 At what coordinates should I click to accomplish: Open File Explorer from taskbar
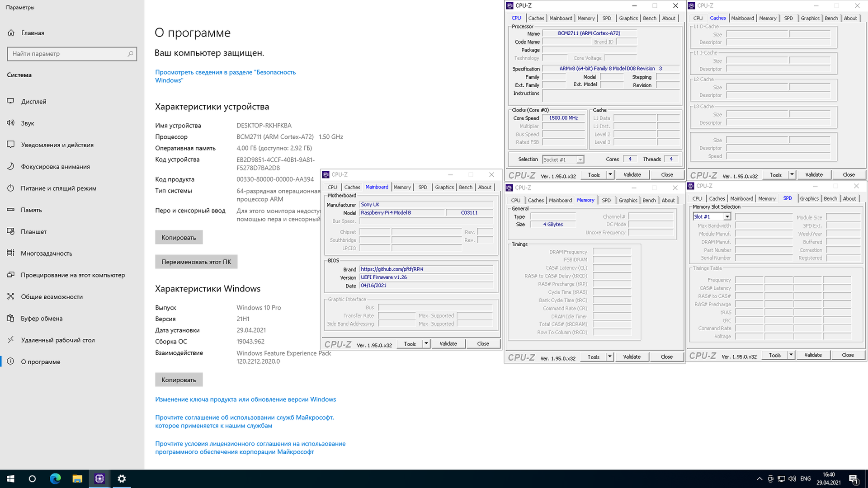(77, 479)
